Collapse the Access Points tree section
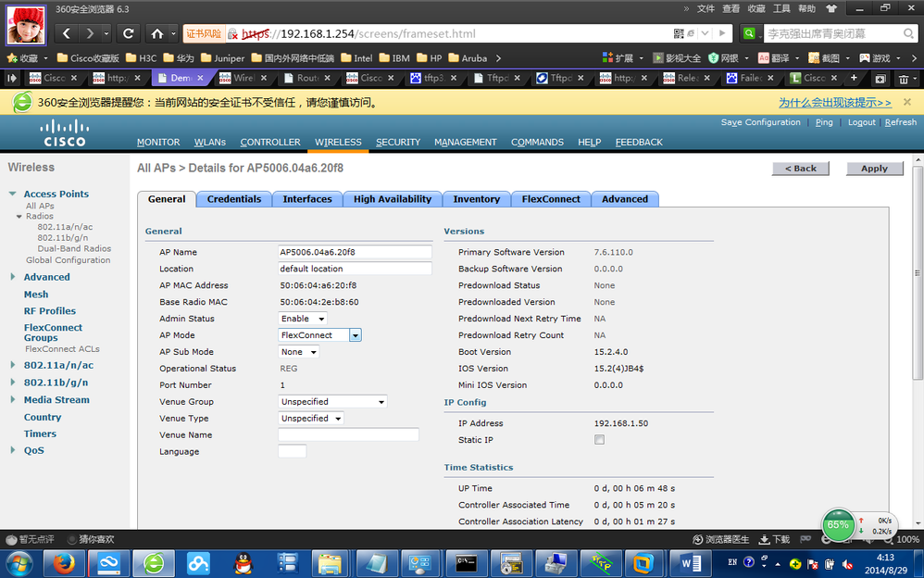The width and height of the screenshot is (924, 578). point(12,194)
